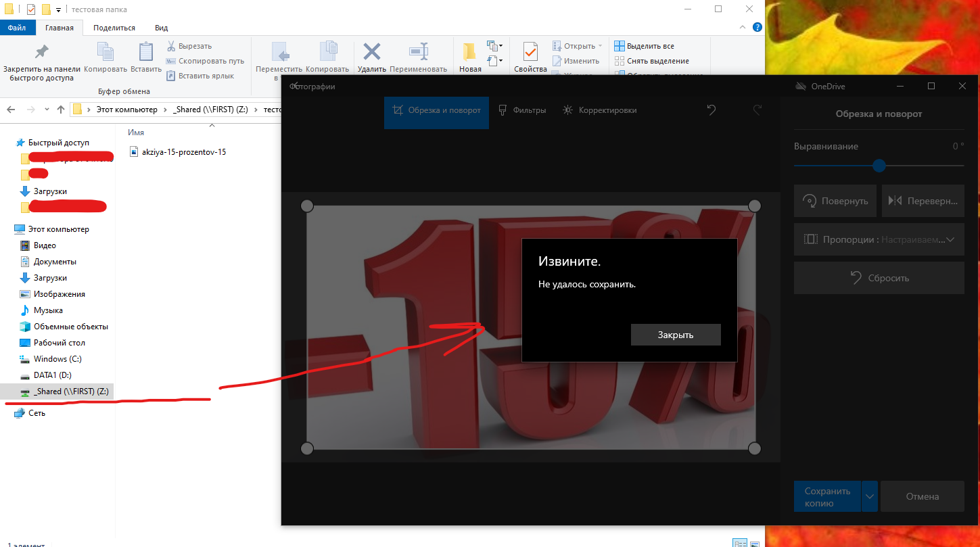Select the top-right crop handle
The width and height of the screenshot is (980, 547).
pyautogui.click(x=755, y=206)
